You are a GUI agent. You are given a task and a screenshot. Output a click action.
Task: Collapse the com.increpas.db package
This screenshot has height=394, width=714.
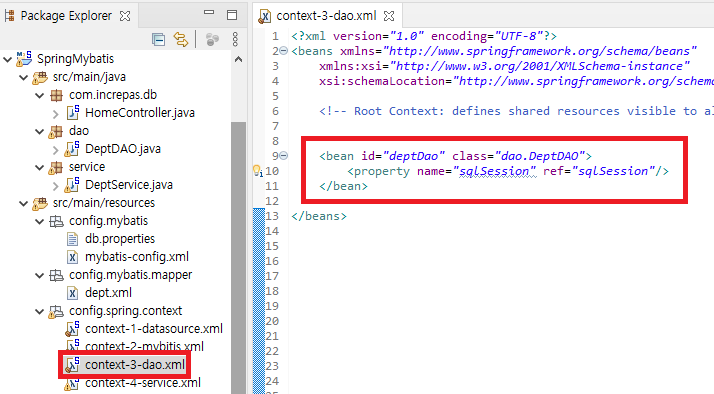[40, 96]
